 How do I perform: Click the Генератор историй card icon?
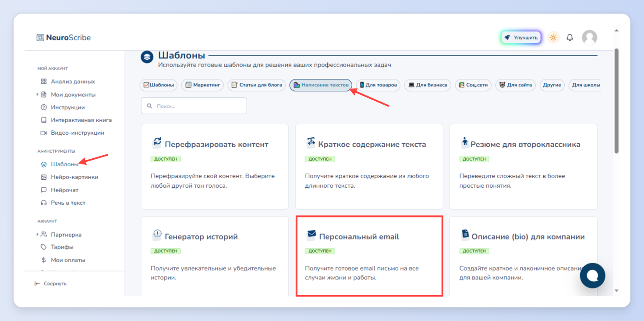(x=157, y=235)
